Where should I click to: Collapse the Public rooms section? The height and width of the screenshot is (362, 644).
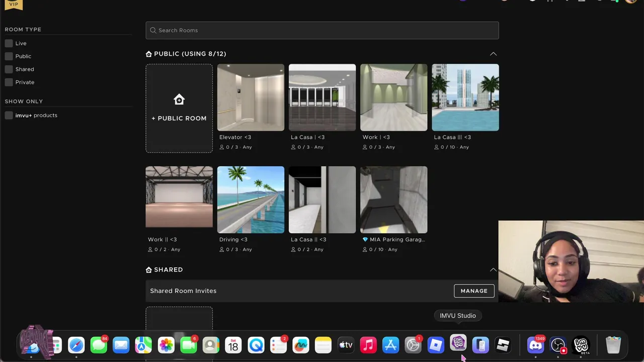(493, 54)
